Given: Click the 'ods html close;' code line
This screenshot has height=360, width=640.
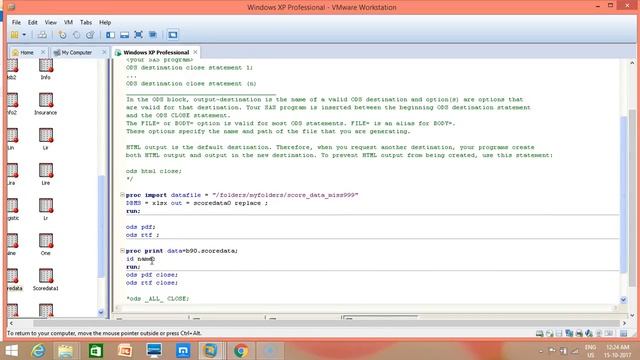Looking at the screenshot, I should (x=154, y=171).
